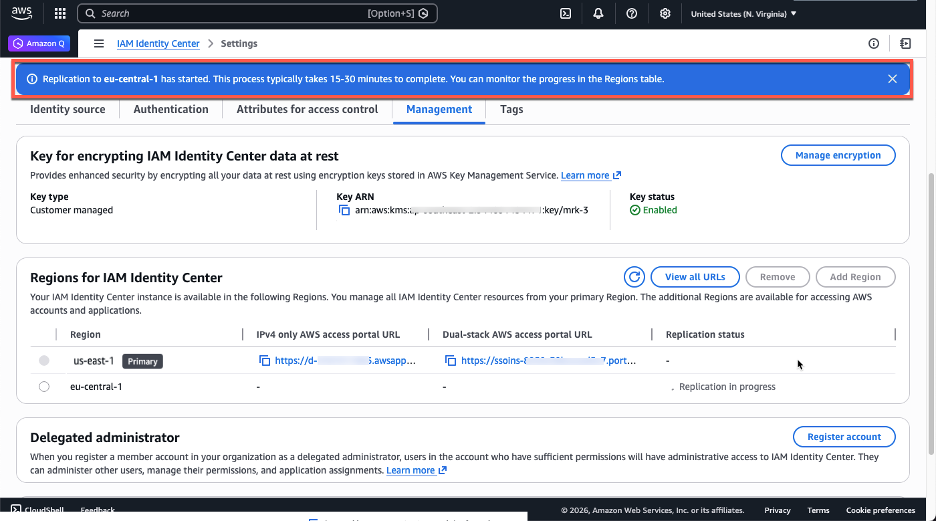Click the IAM Identity Center breadcrumb link
This screenshot has height=522, width=936.
[x=158, y=44]
